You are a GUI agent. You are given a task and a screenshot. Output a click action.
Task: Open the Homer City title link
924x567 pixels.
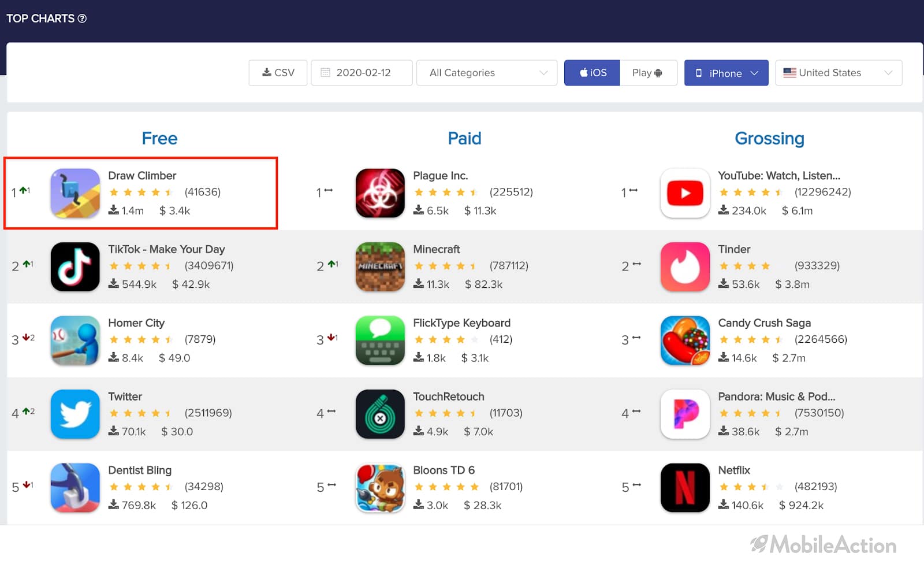[136, 323]
